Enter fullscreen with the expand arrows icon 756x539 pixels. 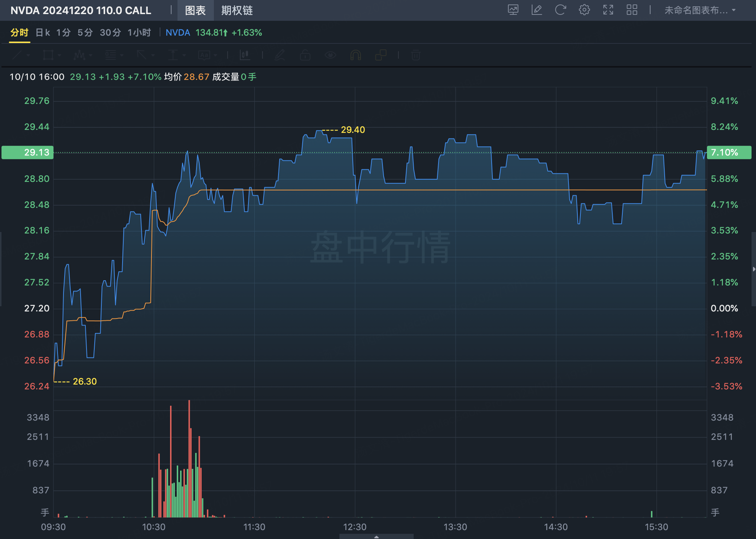pyautogui.click(x=608, y=10)
